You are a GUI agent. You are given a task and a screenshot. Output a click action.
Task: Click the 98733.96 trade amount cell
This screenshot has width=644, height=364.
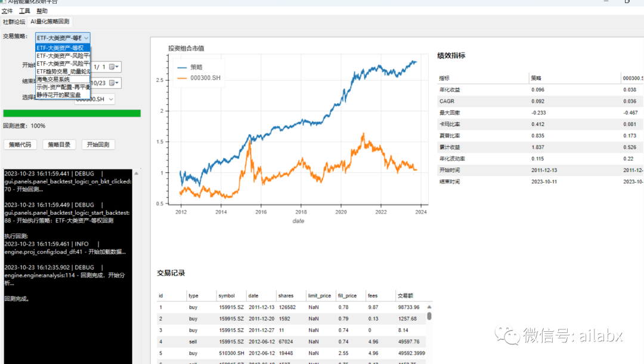point(408,307)
